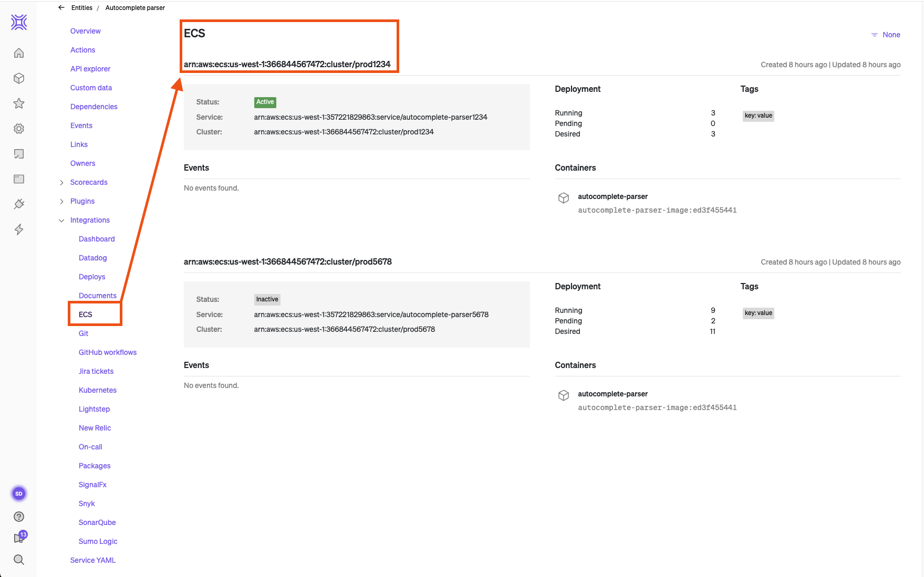Click the back arrow beside Entities

click(x=61, y=8)
